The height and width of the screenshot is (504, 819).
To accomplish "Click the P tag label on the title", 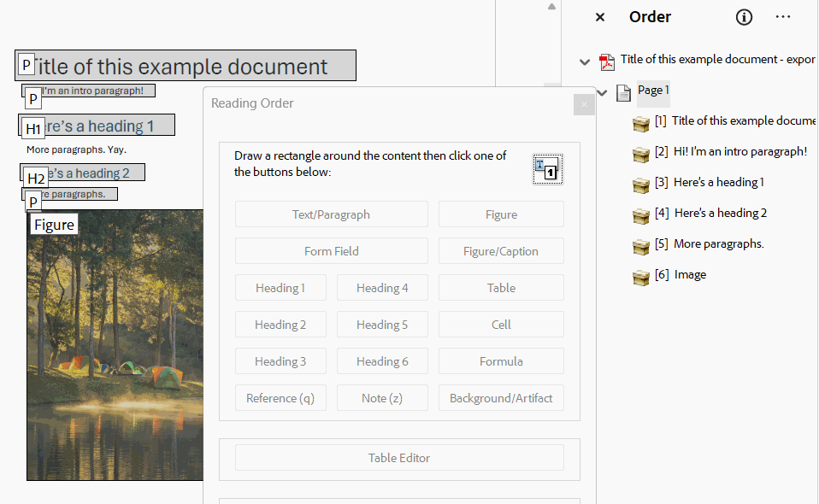I will coord(27,65).
